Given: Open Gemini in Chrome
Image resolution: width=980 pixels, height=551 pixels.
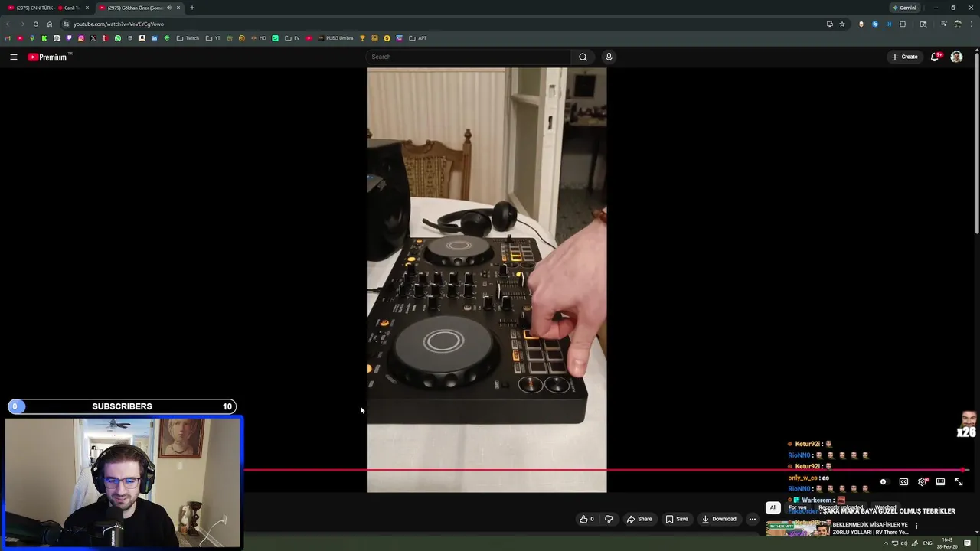Looking at the screenshot, I should [x=904, y=8].
